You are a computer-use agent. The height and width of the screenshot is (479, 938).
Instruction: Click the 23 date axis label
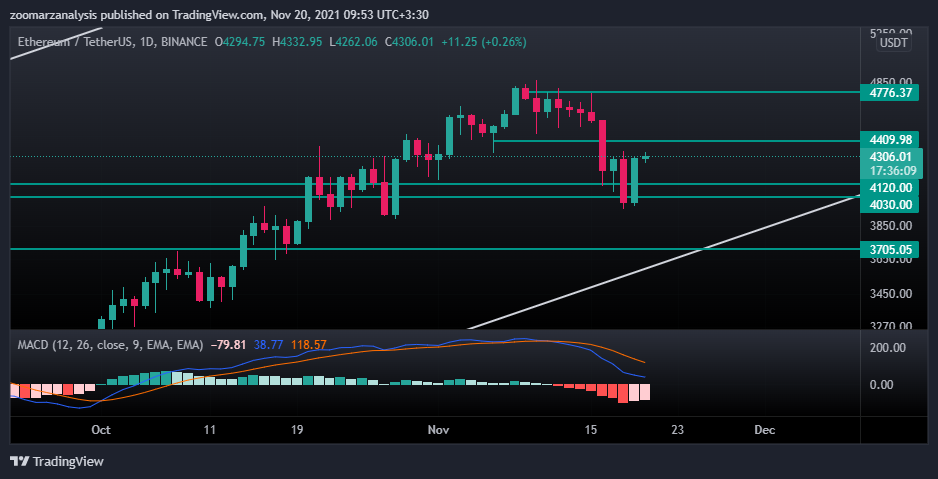click(x=678, y=429)
